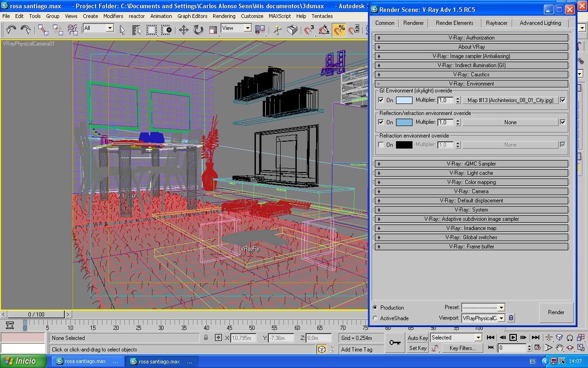Activate the Select and Manipulate tool
The height and width of the screenshot is (368, 588).
coord(277,30)
